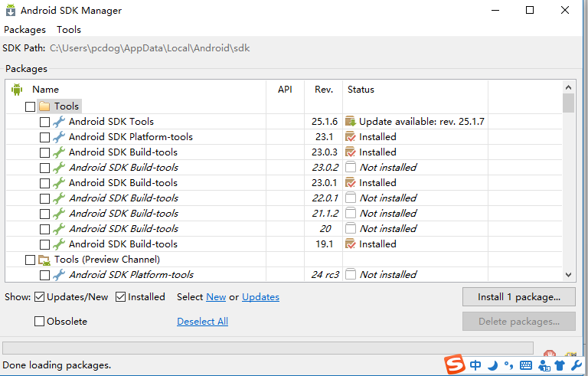Image resolution: width=588 pixels, height=376 pixels.
Task: Tick the checkbox for Platform-tools 24 rc3
Action: coord(44,275)
